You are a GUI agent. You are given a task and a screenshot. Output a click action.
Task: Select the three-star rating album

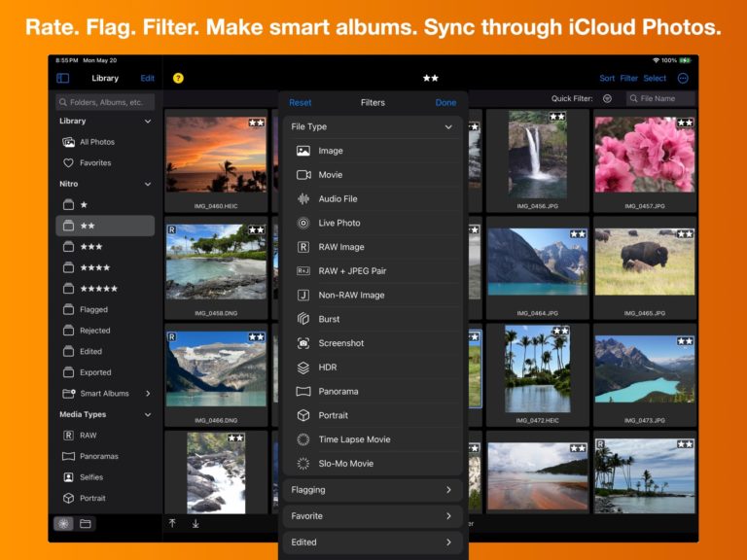[105, 247]
